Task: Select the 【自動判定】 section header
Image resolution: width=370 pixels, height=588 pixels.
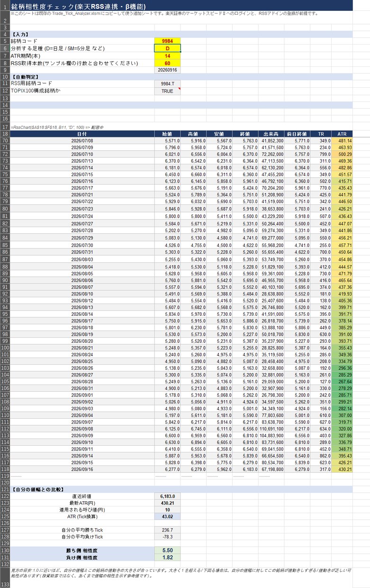Action: pyautogui.click(x=181, y=76)
